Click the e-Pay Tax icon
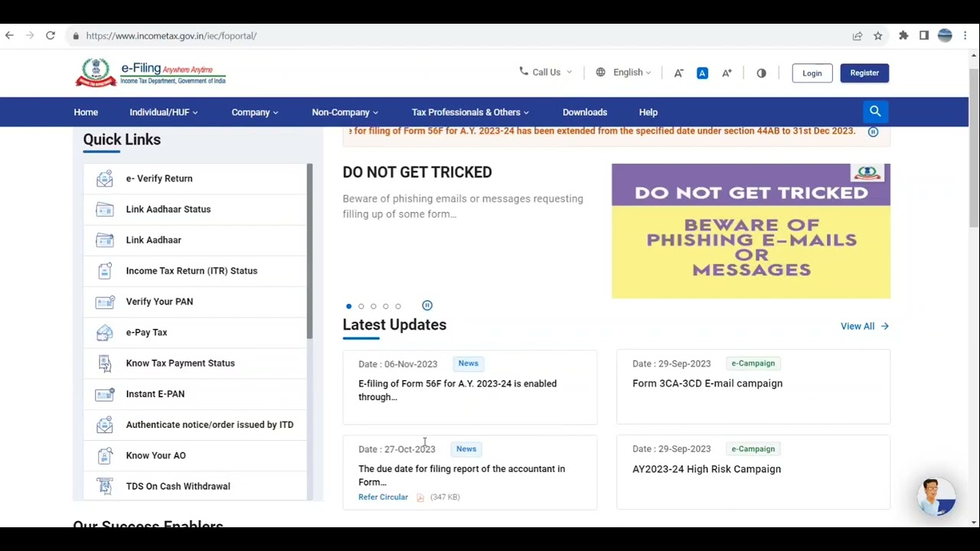This screenshot has width=980, height=551. pos(105,332)
